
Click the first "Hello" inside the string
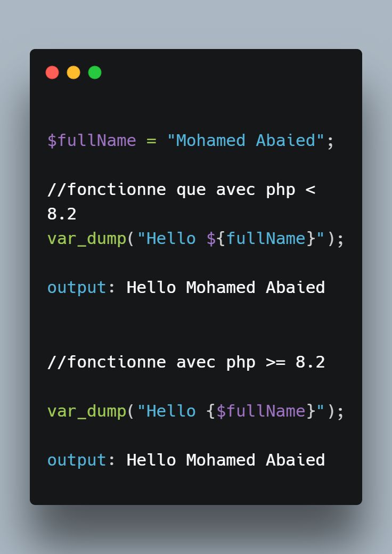[x=171, y=239]
